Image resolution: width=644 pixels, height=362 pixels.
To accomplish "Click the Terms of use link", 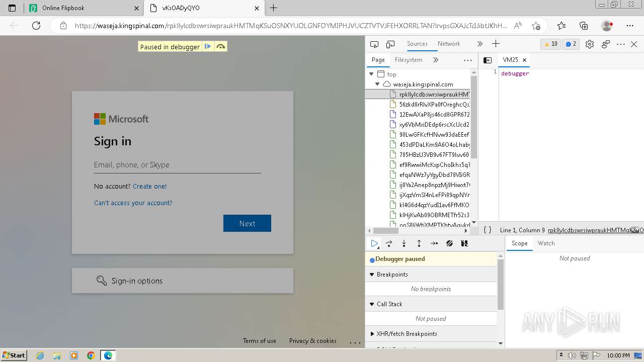I will pos(260,341).
